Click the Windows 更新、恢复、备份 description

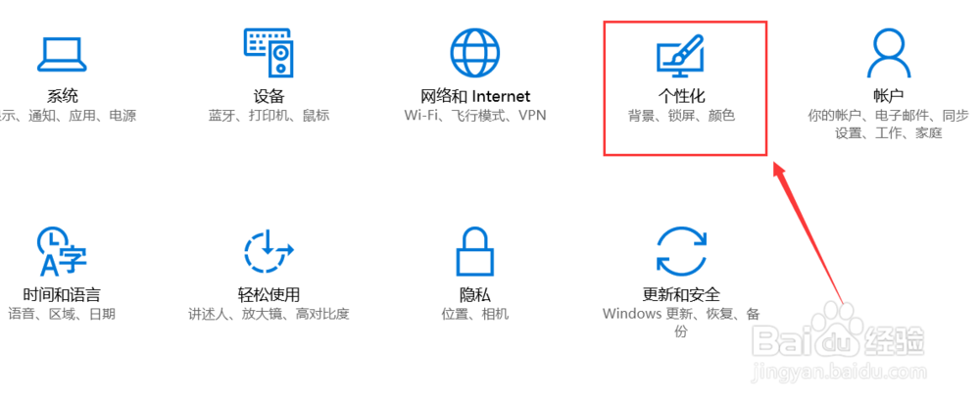point(681,323)
